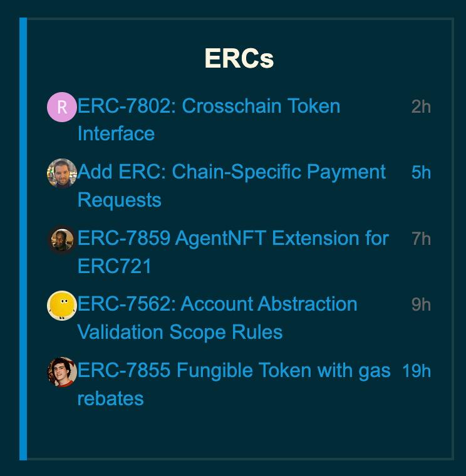This screenshot has height=476, width=466.
Task: Click empty space left of ERCs heading
Action: click(113, 59)
